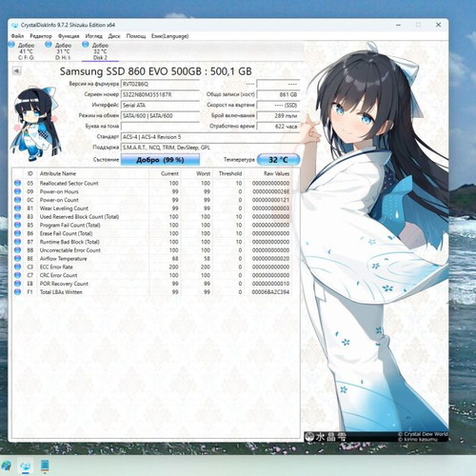476x476 pixels.
Task: Open the Помощ menu
Action: click(136, 36)
